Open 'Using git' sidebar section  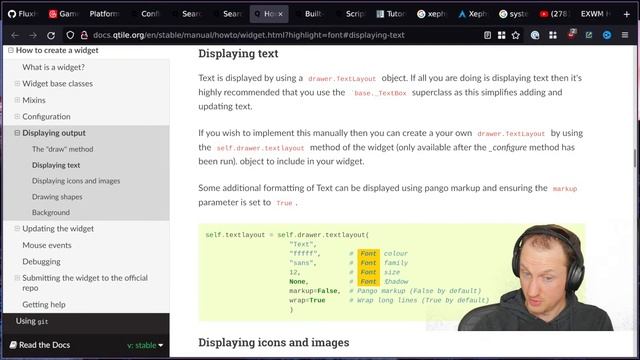tap(32, 321)
